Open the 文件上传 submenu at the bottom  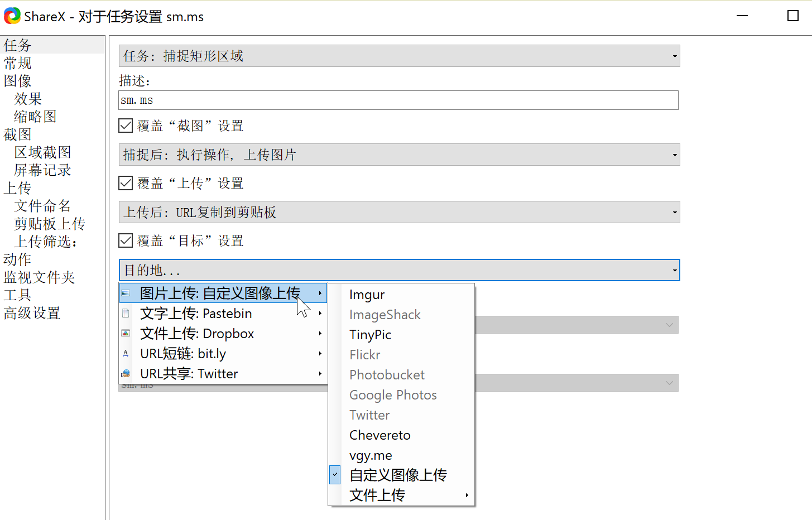377,495
